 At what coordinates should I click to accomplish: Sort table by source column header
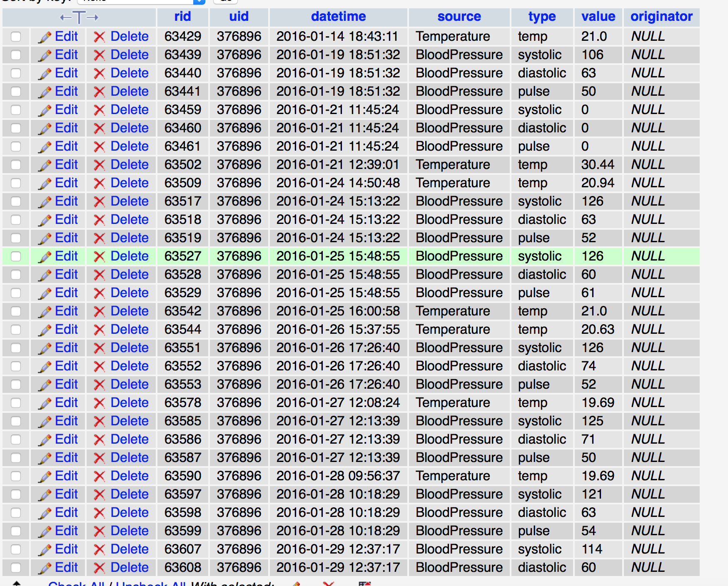click(459, 16)
